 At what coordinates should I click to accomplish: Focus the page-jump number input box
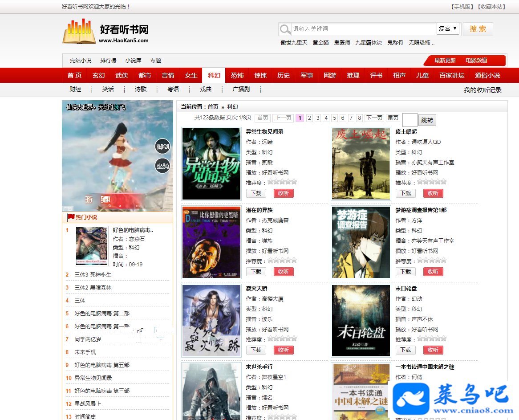(410, 120)
